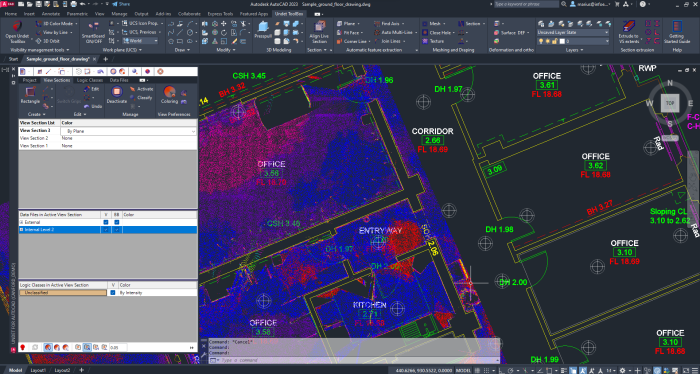This screenshot has width=700, height=374.
Task: Expand the Modify panel
Action: (225, 50)
